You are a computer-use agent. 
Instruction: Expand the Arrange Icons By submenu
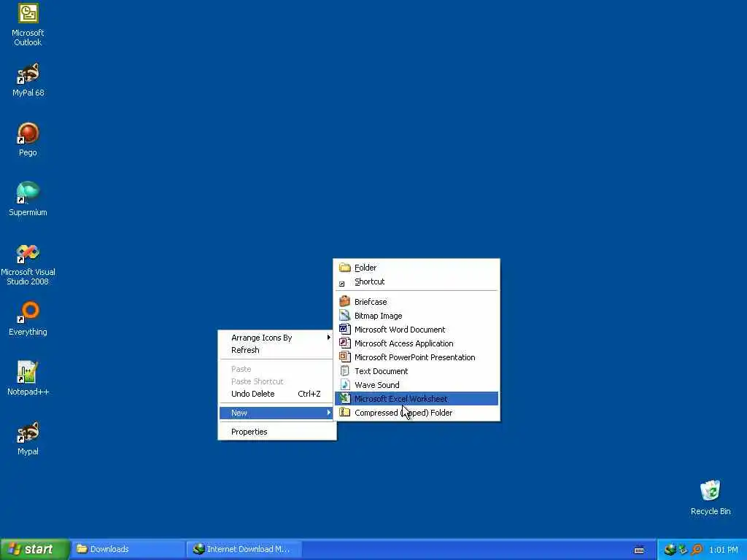click(x=276, y=338)
